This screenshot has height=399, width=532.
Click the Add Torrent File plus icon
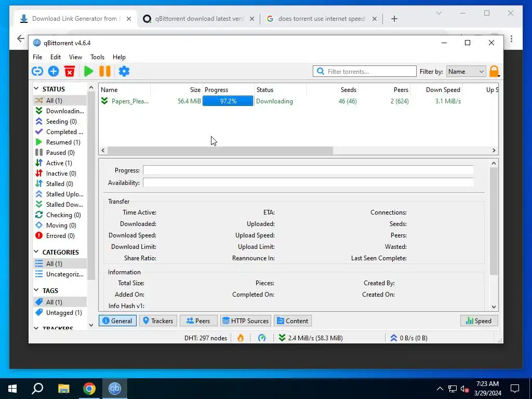pyautogui.click(x=54, y=71)
